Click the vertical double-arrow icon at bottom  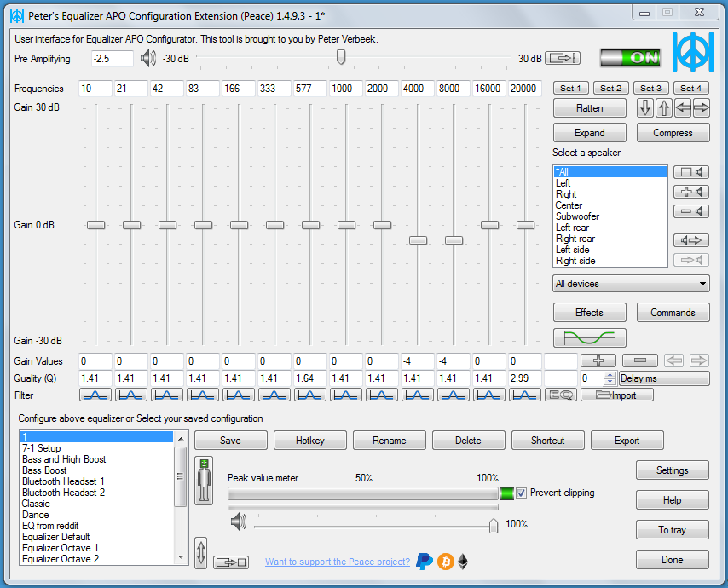tap(201, 553)
